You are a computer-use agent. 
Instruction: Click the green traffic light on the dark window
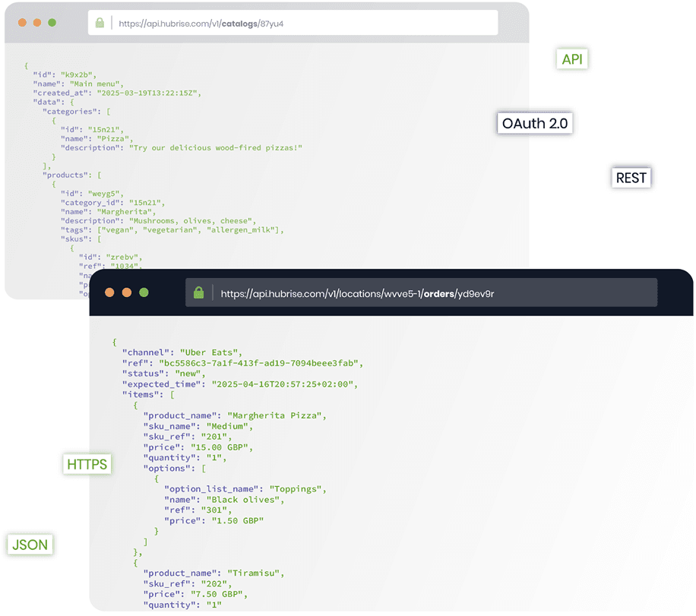[x=144, y=292]
